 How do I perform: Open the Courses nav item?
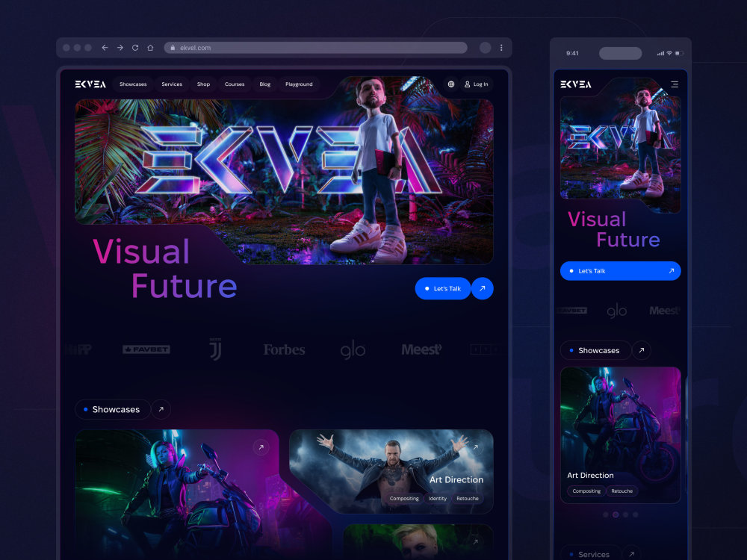click(x=235, y=84)
